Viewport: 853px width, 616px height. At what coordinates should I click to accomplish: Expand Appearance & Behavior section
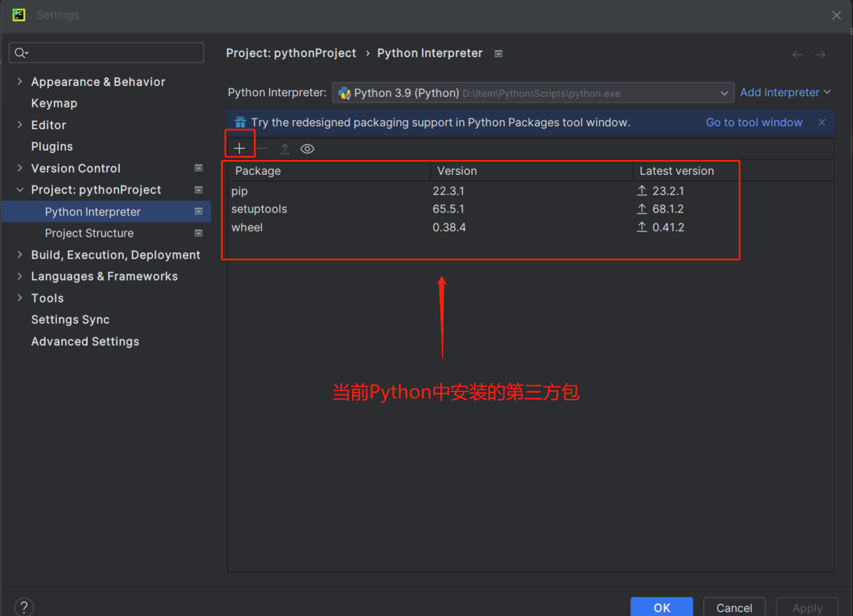point(20,81)
